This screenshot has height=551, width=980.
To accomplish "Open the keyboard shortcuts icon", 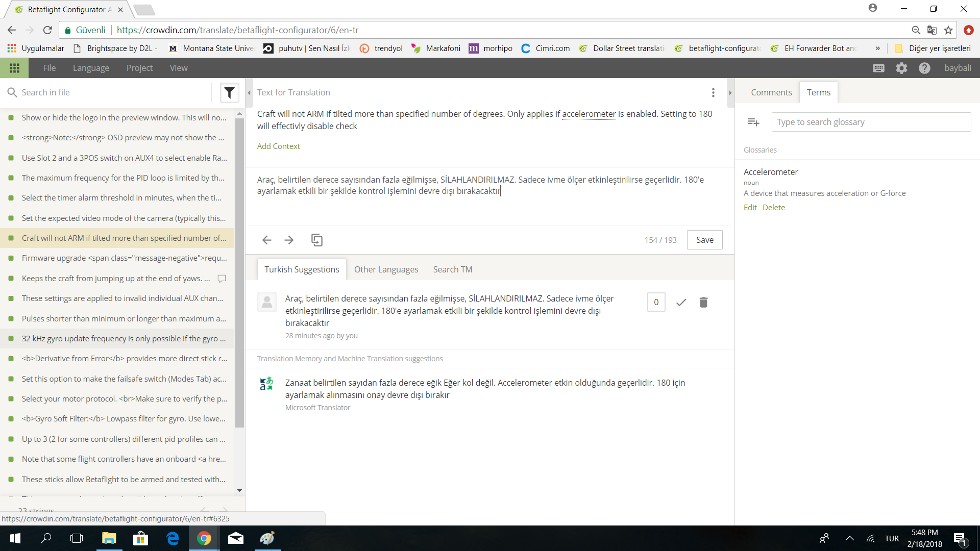I will click(x=878, y=68).
